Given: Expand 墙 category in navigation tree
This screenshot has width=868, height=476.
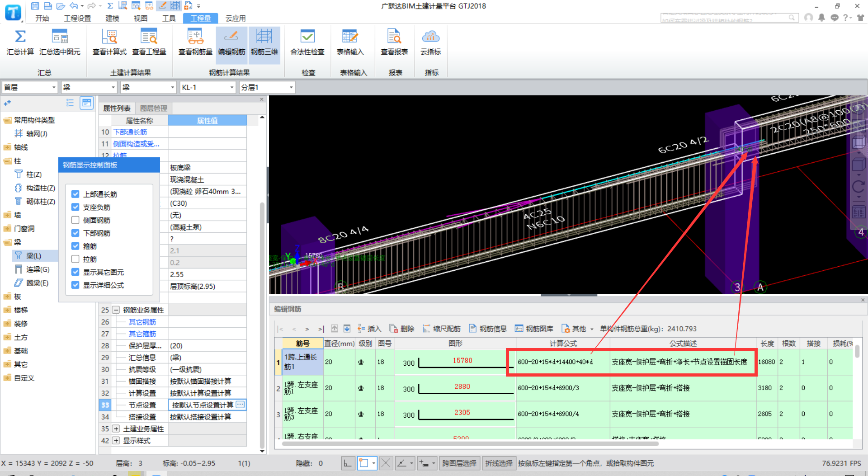Looking at the screenshot, I should [7, 215].
